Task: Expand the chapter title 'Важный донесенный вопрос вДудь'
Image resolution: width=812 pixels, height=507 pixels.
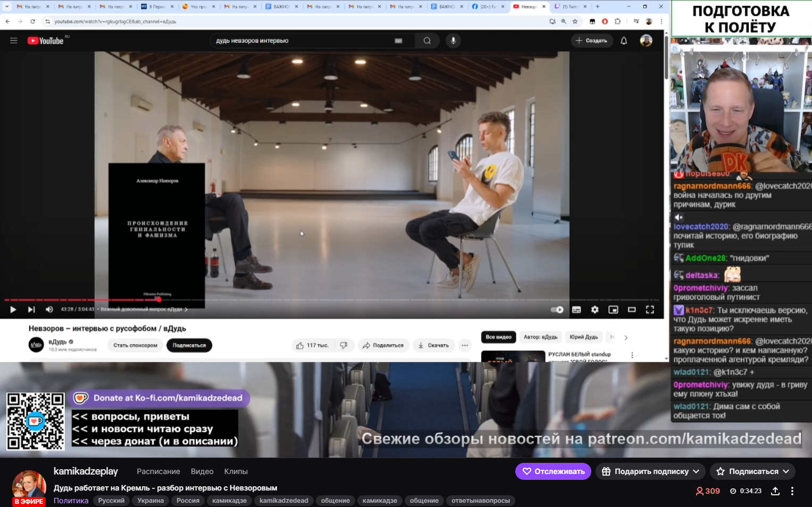Action: click(x=144, y=309)
